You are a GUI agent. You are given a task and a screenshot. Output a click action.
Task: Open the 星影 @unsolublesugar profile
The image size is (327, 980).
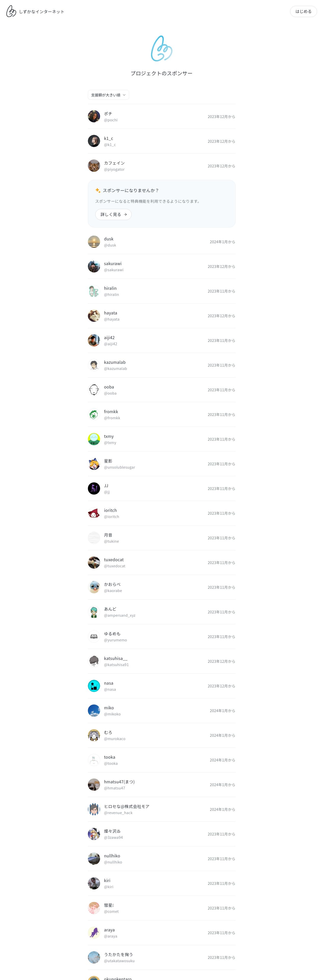[x=161, y=464]
